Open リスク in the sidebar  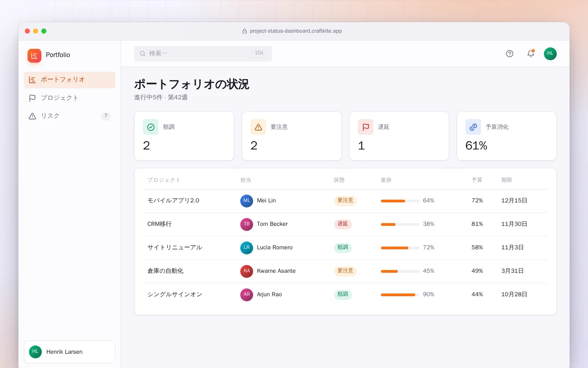tap(69, 116)
